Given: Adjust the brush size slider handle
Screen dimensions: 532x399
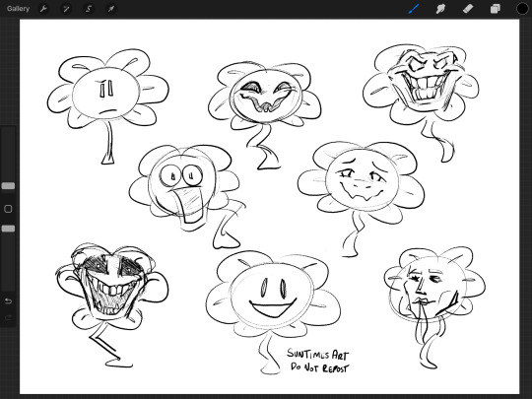Looking at the screenshot, I should [8, 185].
